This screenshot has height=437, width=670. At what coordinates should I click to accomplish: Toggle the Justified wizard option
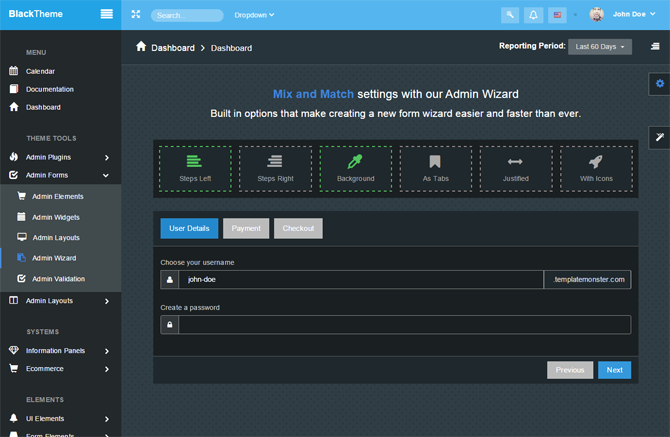[x=516, y=169]
